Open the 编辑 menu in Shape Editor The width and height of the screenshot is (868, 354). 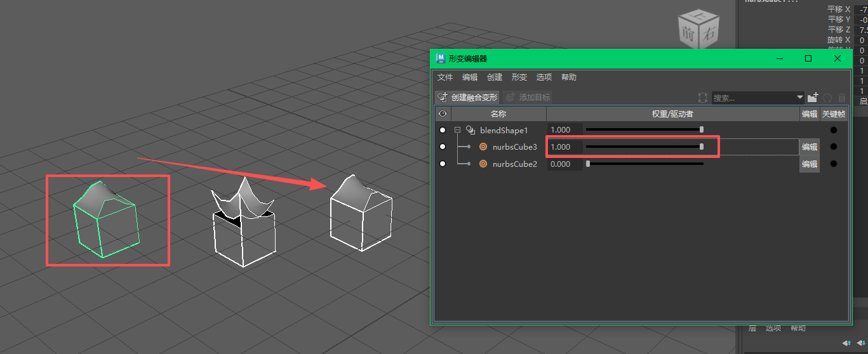click(x=470, y=77)
